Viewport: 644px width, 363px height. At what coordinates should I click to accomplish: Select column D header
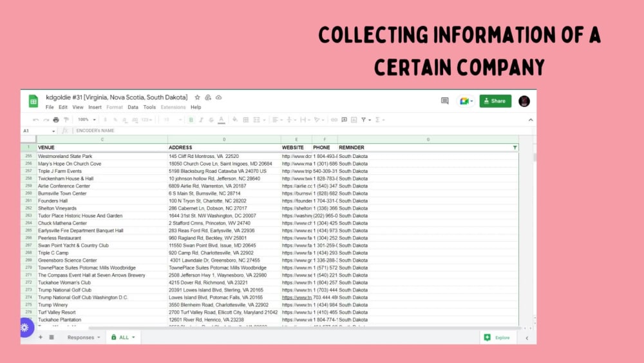coord(224,139)
